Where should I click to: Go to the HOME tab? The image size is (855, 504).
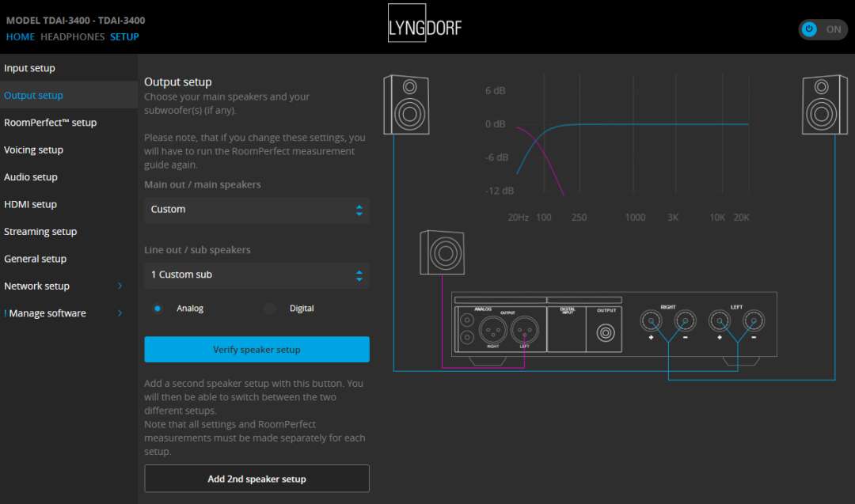(21, 37)
